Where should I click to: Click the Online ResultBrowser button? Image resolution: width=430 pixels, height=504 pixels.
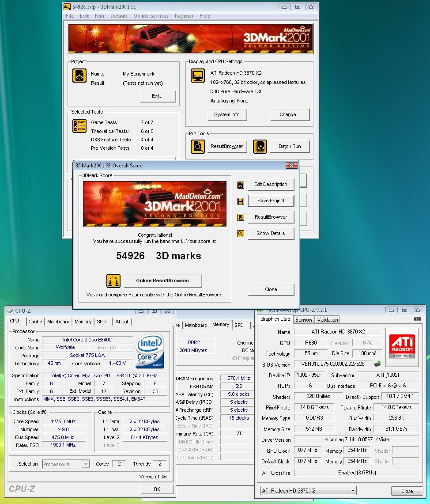pyautogui.click(x=163, y=280)
